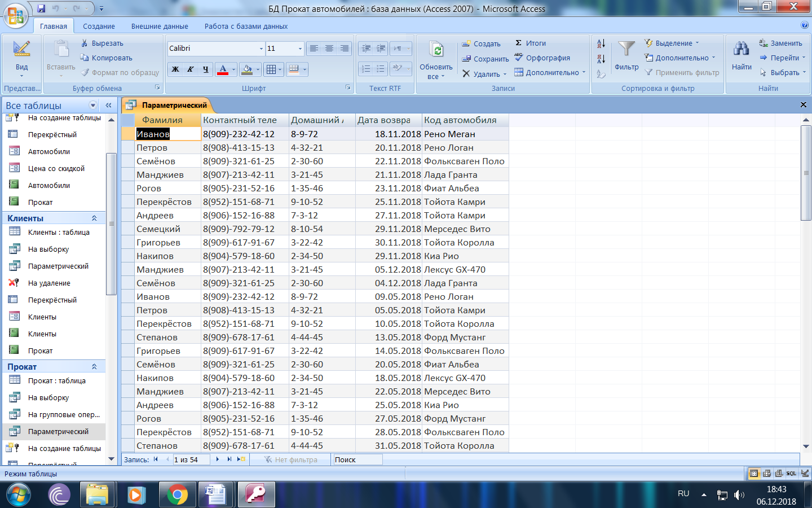Click Создать new record
The width and height of the screenshot is (812, 508).
[x=481, y=43]
